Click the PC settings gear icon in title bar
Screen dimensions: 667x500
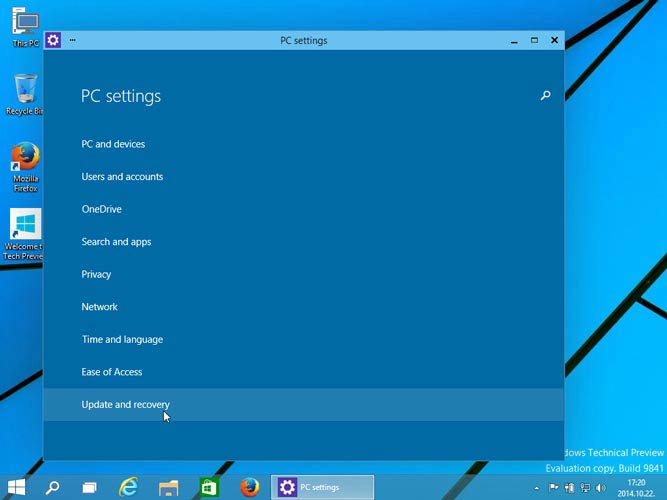[53, 40]
